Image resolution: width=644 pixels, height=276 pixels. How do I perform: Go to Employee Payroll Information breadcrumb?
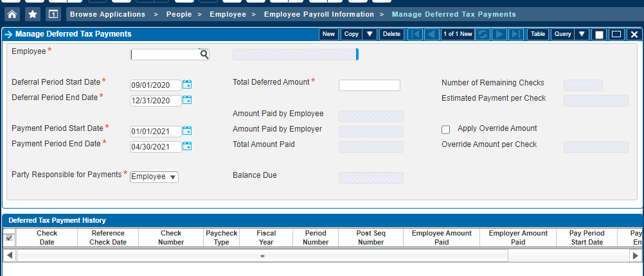point(319,13)
